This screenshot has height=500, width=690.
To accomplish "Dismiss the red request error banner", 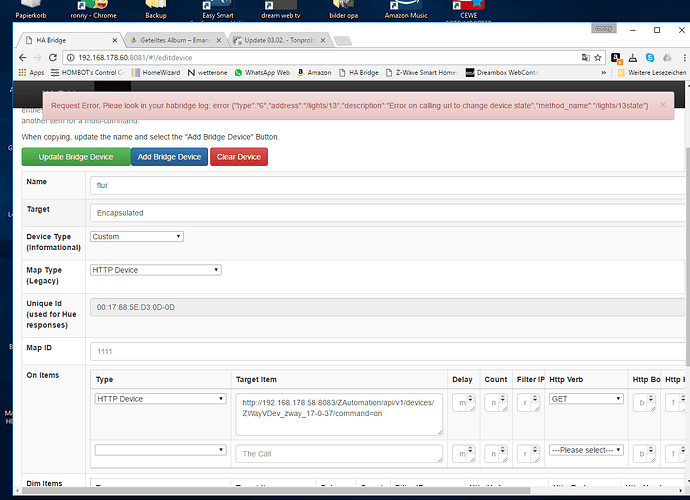I will pyautogui.click(x=663, y=105).
